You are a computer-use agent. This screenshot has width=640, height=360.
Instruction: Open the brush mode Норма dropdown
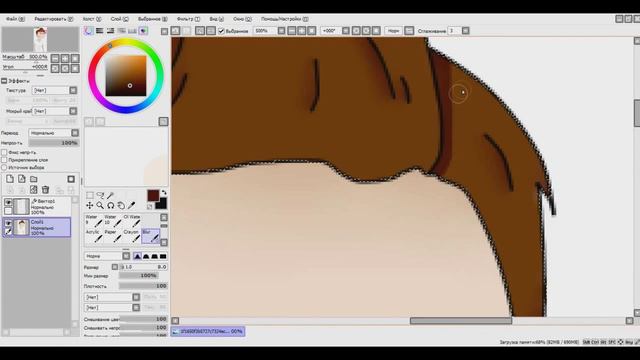coord(107,256)
